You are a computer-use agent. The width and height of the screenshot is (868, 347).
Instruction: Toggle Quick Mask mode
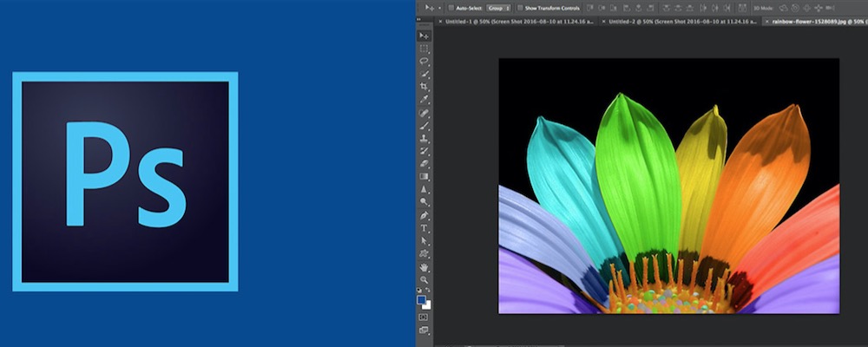click(424, 318)
